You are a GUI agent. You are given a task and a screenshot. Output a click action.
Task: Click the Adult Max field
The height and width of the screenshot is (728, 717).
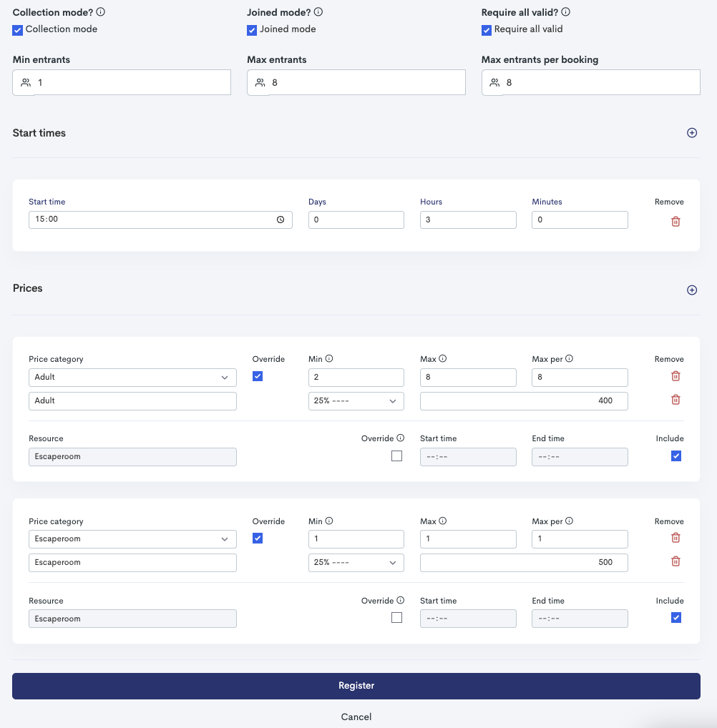(x=468, y=378)
